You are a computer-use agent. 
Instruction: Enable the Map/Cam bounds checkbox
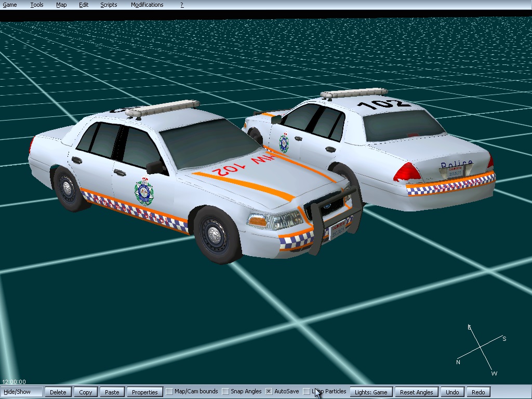[x=169, y=392]
